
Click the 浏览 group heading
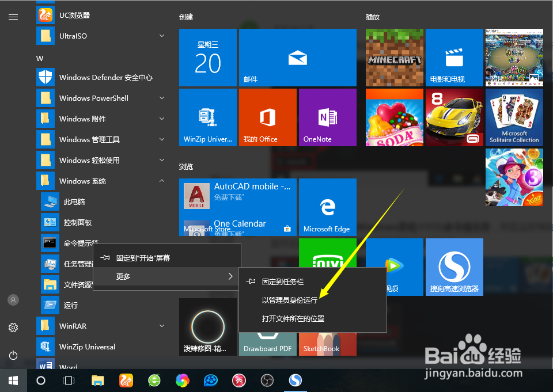(x=186, y=166)
